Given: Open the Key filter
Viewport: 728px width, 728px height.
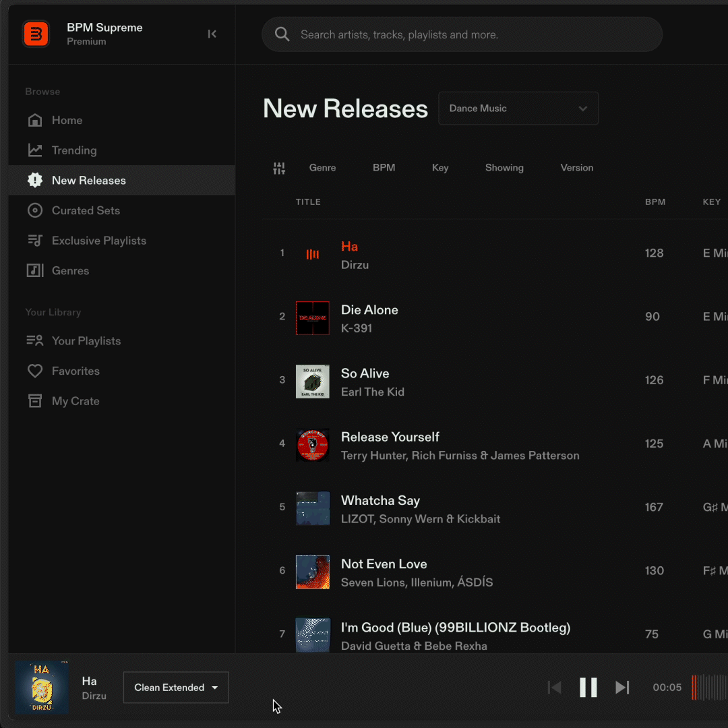Looking at the screenshot, I should (440, 168).
